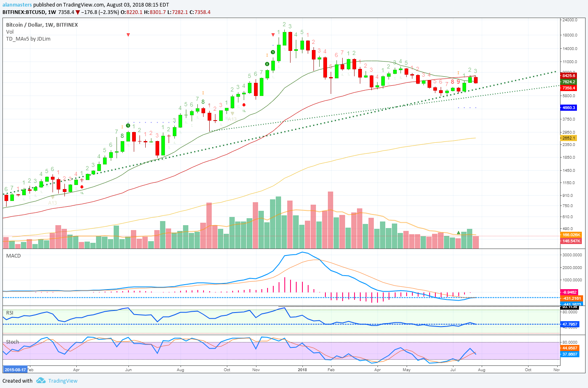Click the TradingView logo icon at bottom
Image resolution: width=588 pixels, height=388 pixels.
point(41,381)
